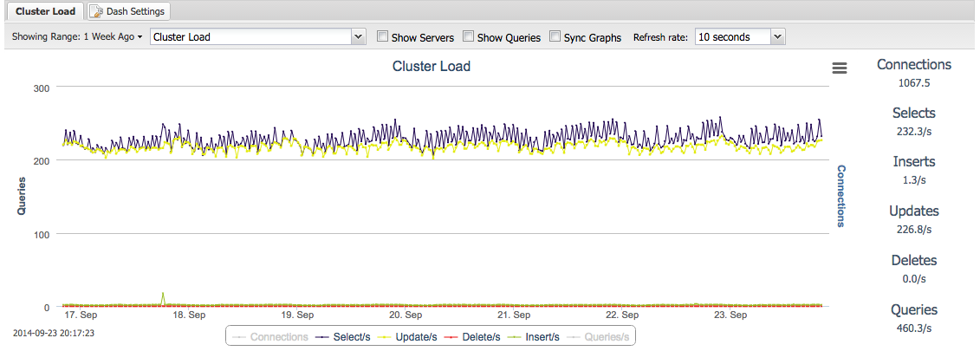Enable the Show Servers checkbox
This screenshot has width=980, height=351.
pyautogui.click(x=382, y=37)
